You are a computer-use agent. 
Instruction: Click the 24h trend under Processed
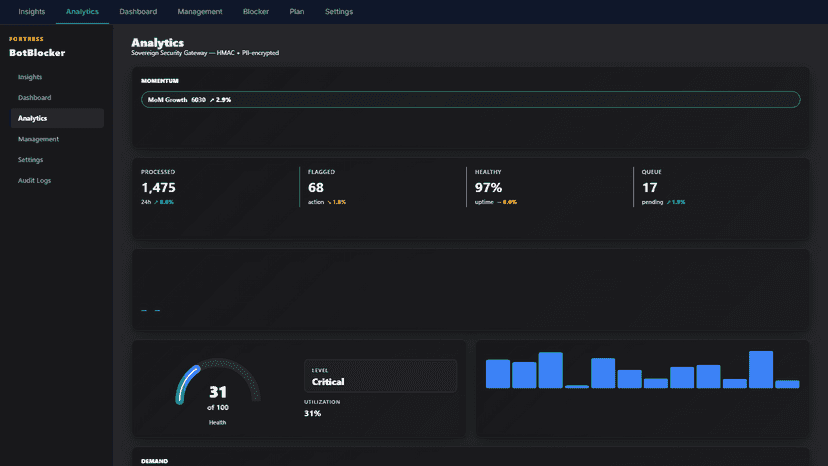[x=157, y=202]
